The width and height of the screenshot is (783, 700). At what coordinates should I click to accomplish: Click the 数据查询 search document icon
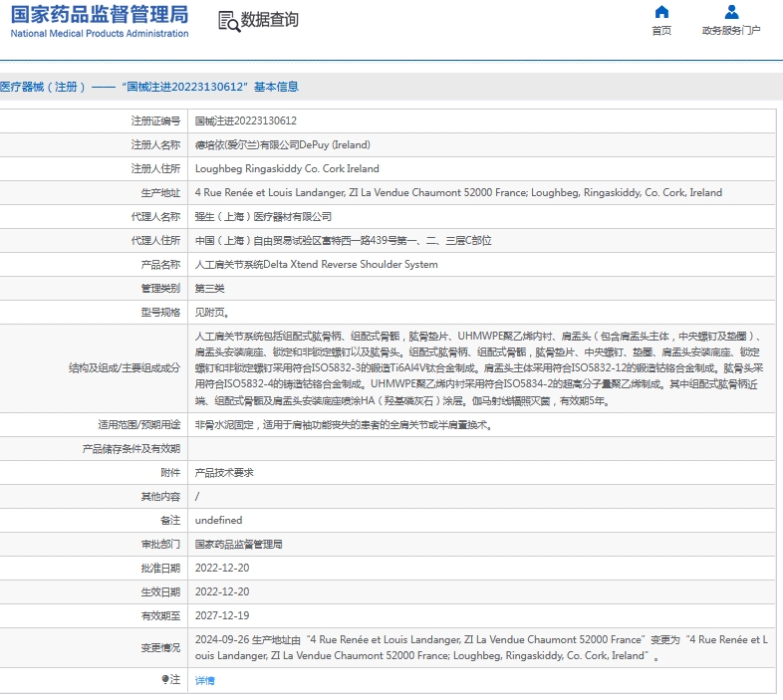click(228, 21)
